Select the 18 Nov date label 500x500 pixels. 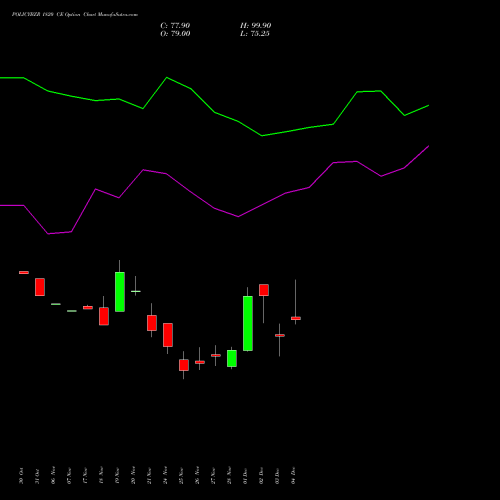(x=101, y=476)
